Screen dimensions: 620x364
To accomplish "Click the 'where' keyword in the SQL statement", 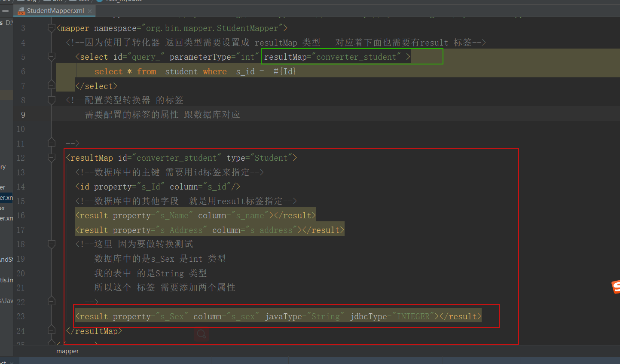I will tap(215, 71).
